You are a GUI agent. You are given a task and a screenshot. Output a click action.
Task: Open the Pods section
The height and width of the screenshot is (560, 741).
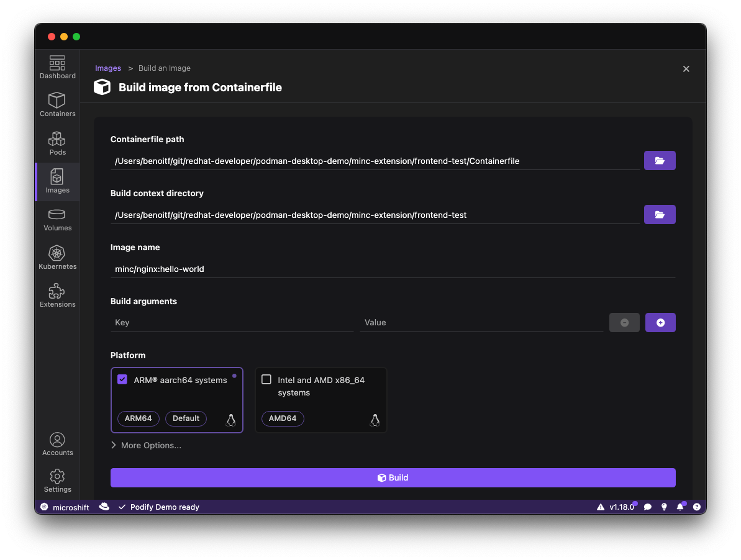tap(57, 143)
